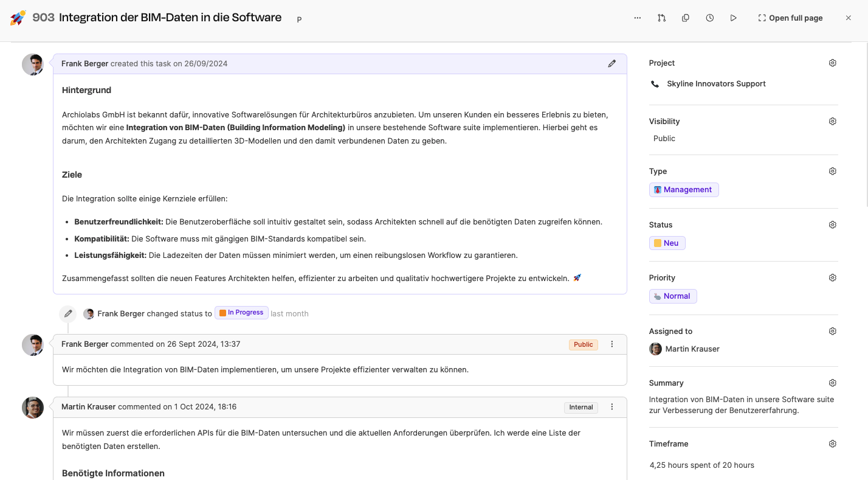Click the Management type tag
The height and width of the screenshot is (480, 868).
coord(684,190)
